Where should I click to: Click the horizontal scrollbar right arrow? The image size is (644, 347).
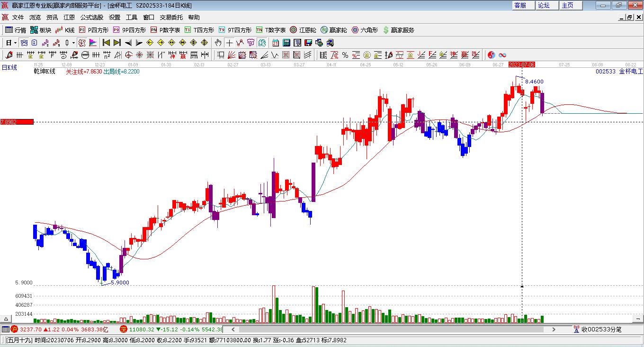click(554, 329)
